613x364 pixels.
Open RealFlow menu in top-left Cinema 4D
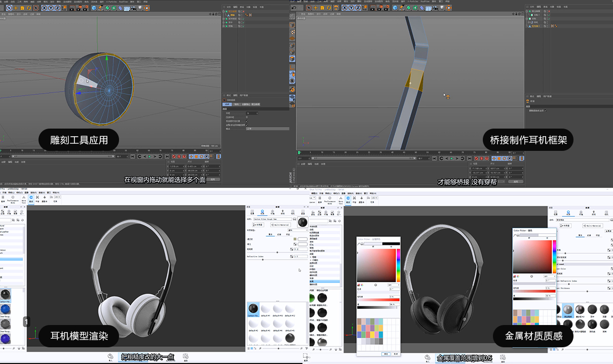pyautogui.click(x=124, y=2)
